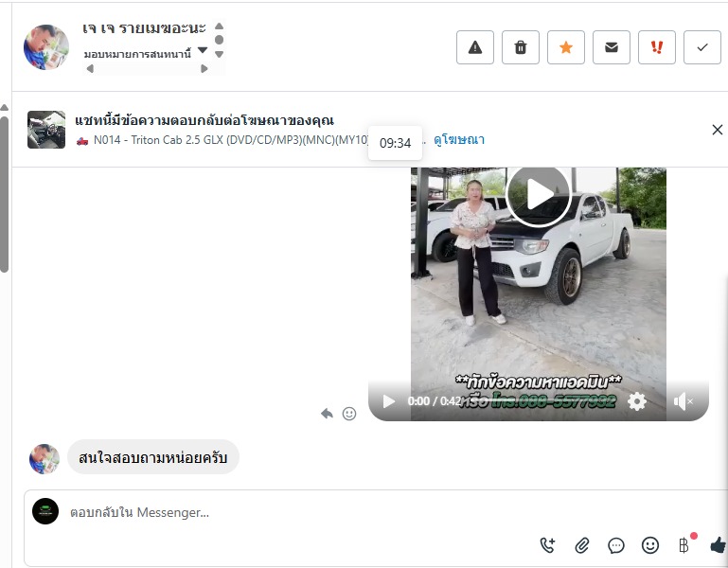The height and width of the screenshot is (568, 728).
Task: Reply to the video message arrow icon
Action: [x=327, y=414]
